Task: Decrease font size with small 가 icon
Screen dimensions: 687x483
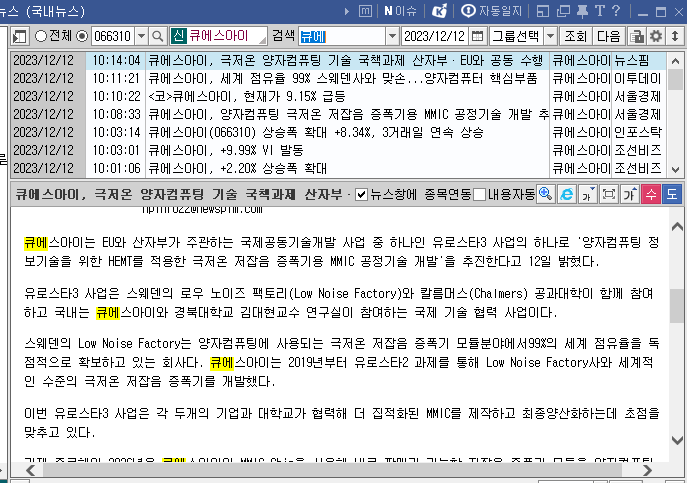Action: [x=587, y=194]
